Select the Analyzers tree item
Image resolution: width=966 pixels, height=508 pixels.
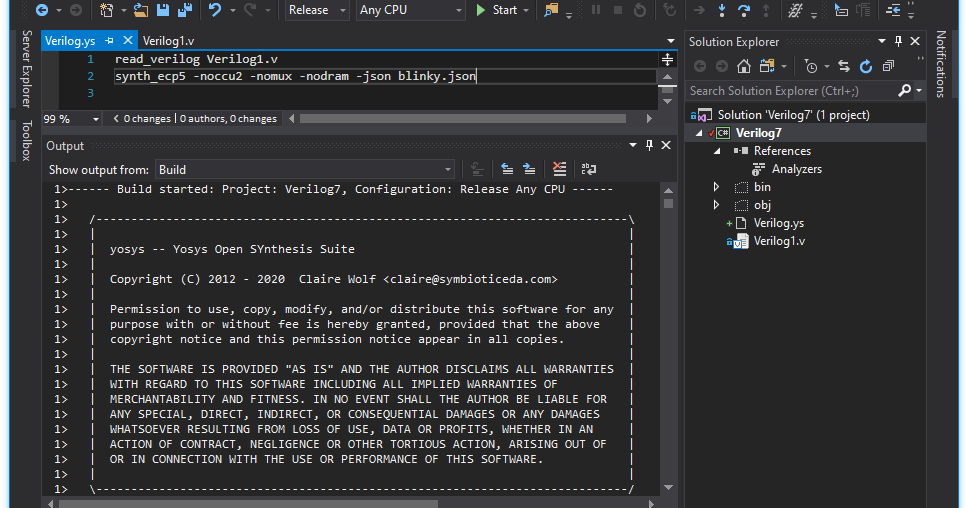click(x=797, y=169)
